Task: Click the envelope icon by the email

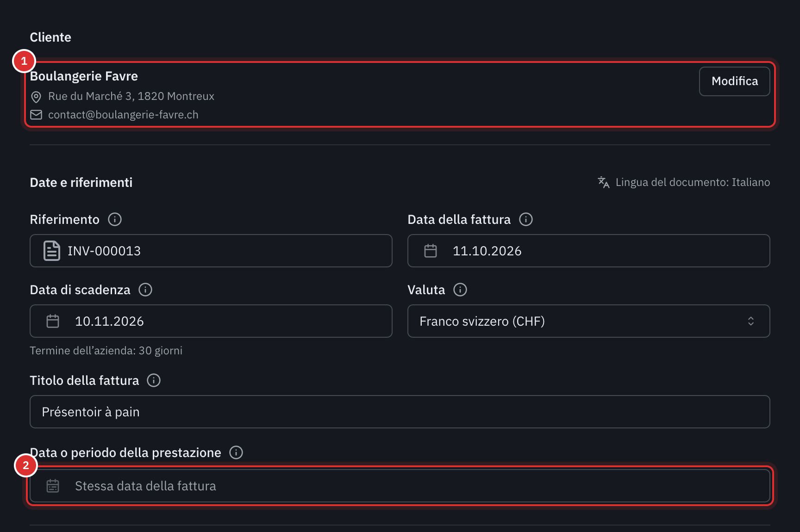Action: click(x=36, y=115)
